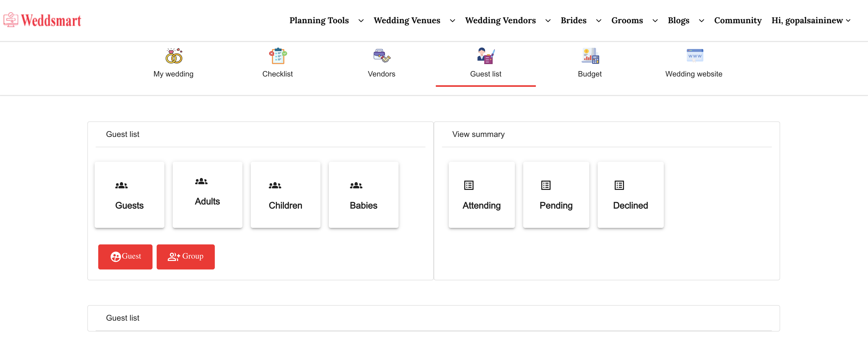This screenshot has height=355, width=868.
Task: Select the Adults group icon card
Action: (x=207, y=195)
